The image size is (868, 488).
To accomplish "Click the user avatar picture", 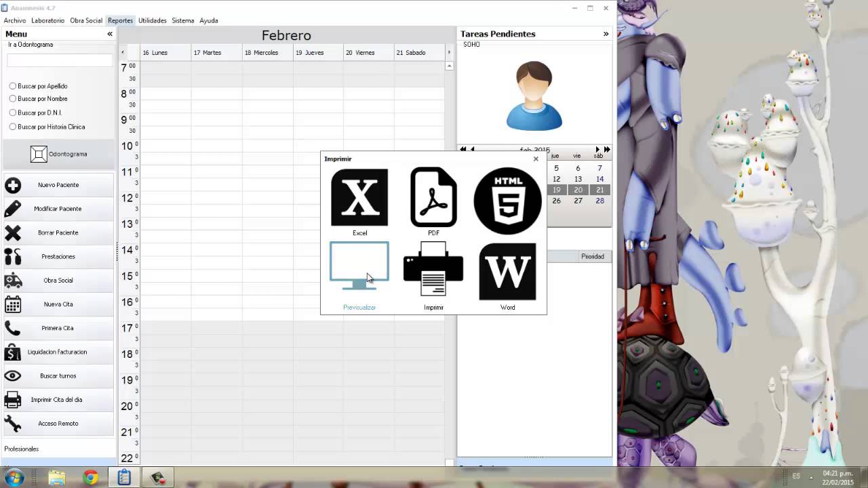I will (x=534, y=96).
